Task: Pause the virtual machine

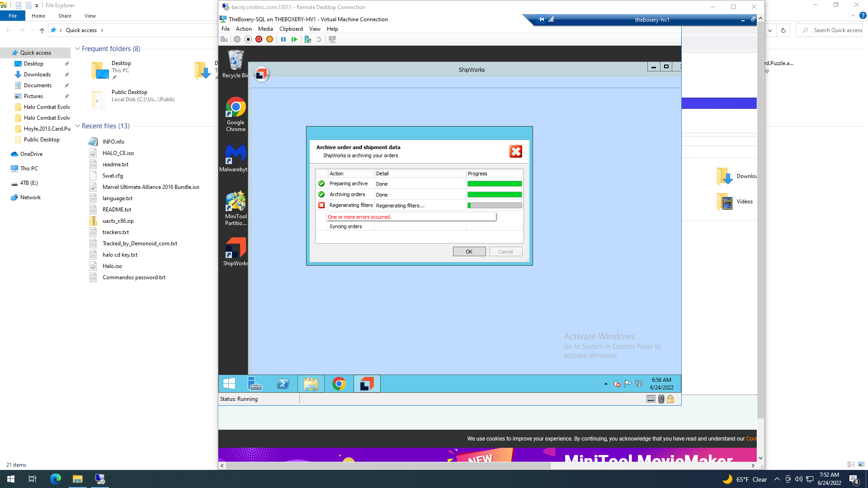Action: coord(283,39)
